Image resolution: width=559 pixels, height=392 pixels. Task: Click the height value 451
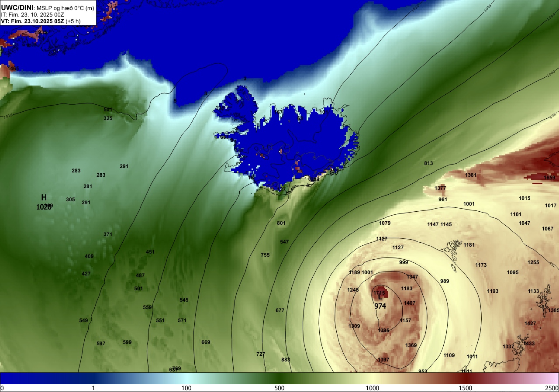[x=150, y=252]
